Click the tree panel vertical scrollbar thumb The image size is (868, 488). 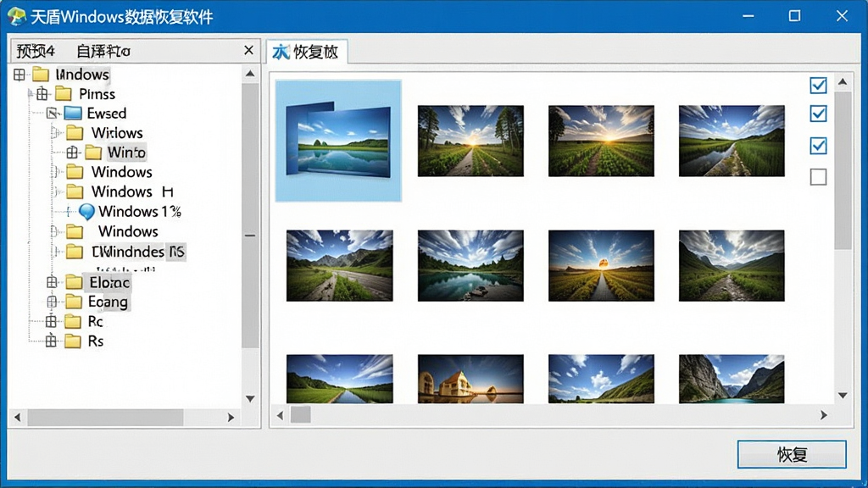pyautogui.click(x=250, y=216)
